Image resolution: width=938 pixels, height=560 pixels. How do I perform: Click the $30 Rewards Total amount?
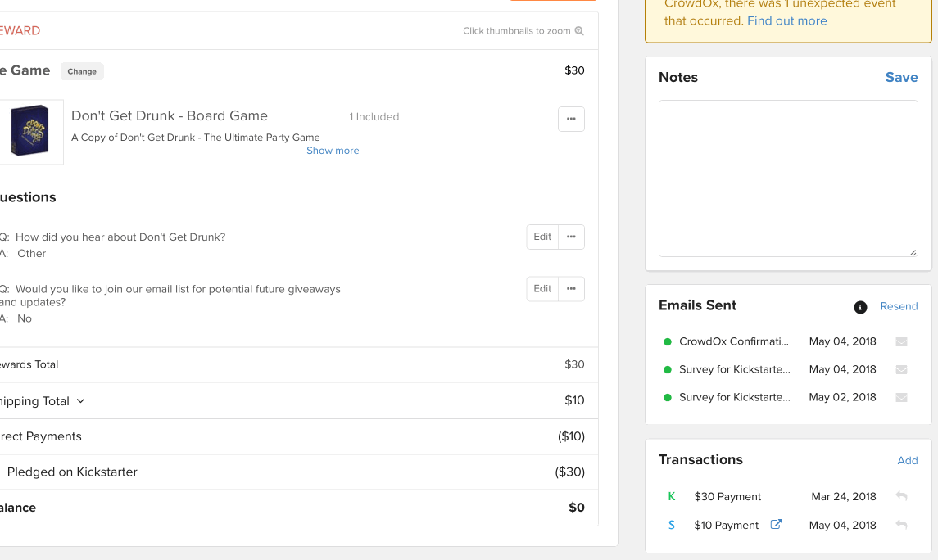pyautogui.click(x=574, y=364)
